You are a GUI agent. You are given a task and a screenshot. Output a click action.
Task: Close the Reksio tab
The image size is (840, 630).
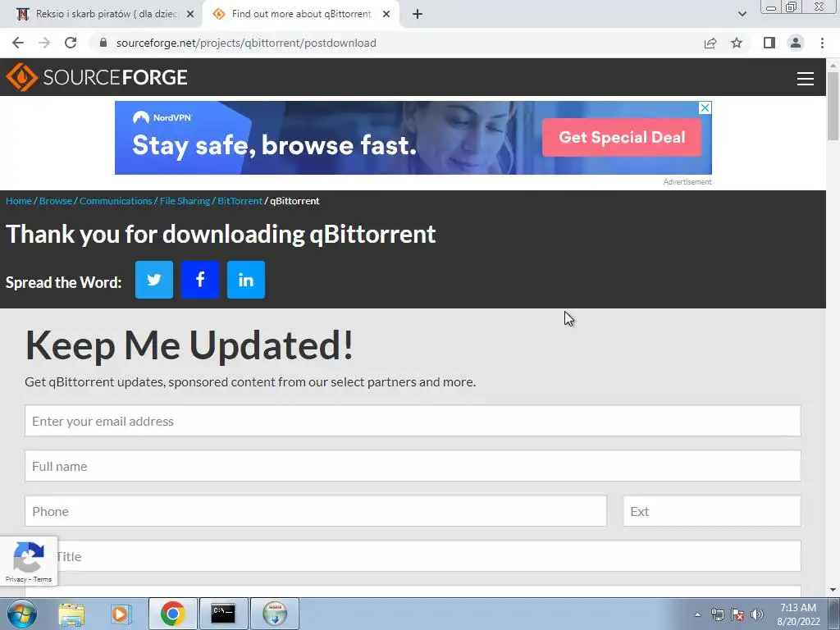(190, 14)
